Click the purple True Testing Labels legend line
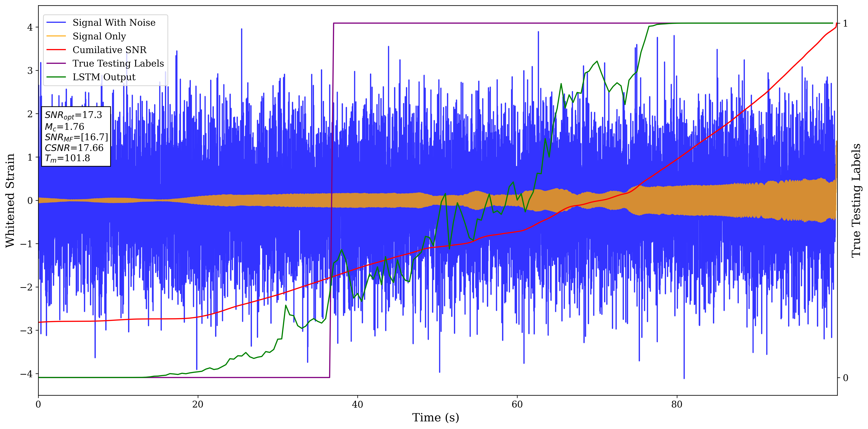Viewport: 868px width, 429px height. 56,63
